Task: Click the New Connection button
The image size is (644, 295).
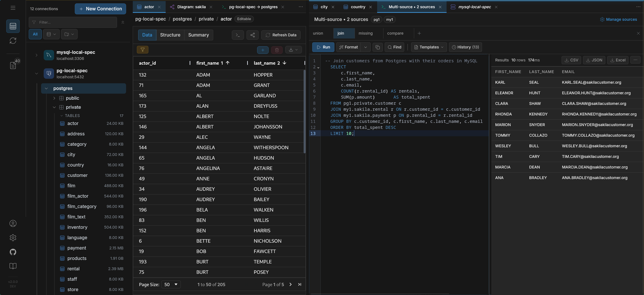Action: click(x=100, y=9)
